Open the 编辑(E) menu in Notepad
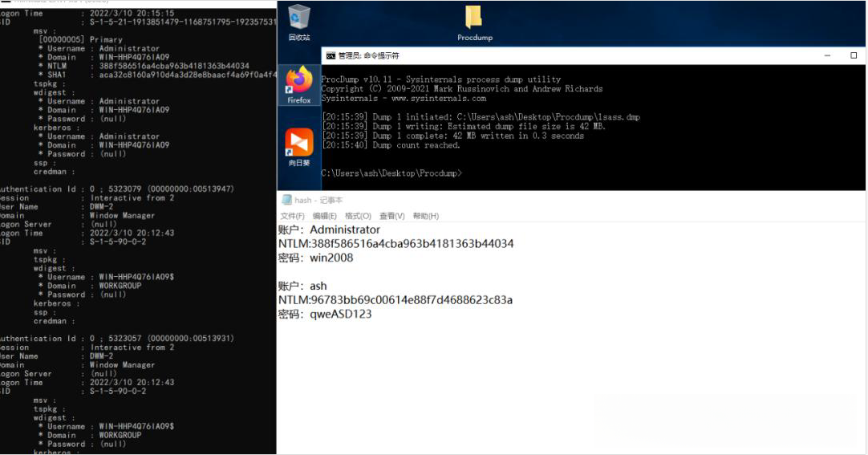Viewport: 868px width, 455px height. 324,216
